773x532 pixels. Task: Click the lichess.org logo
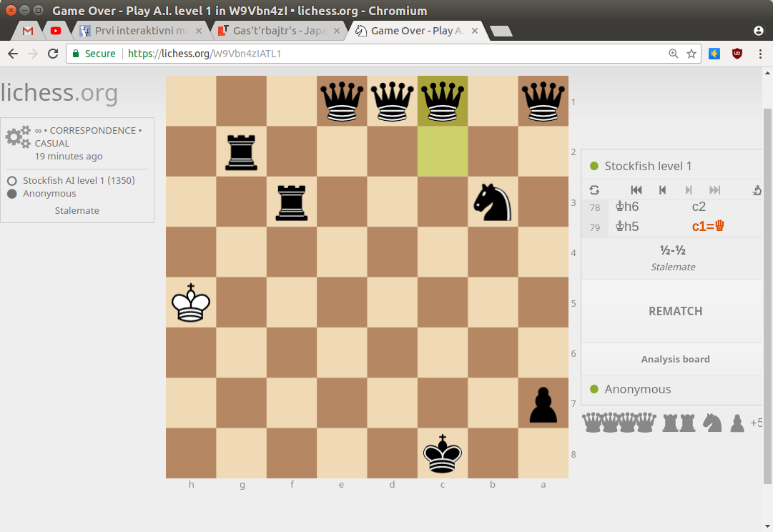click(59, 93)
